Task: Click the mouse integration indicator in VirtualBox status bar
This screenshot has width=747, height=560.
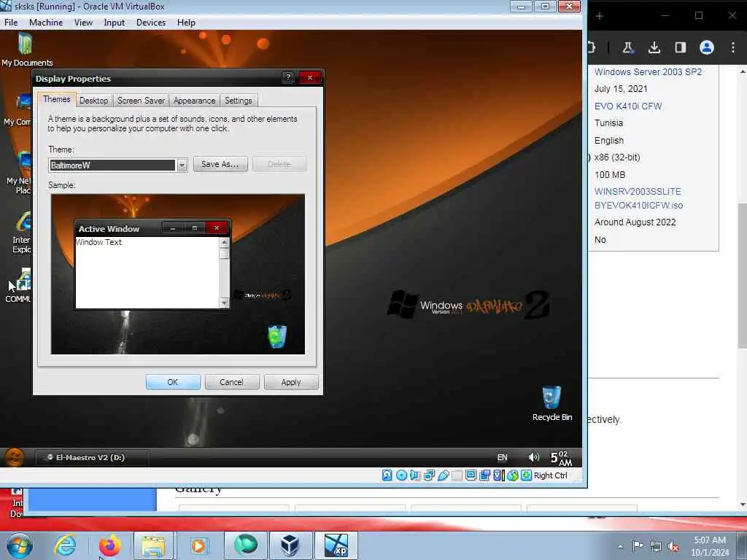Action: (512, 475)
